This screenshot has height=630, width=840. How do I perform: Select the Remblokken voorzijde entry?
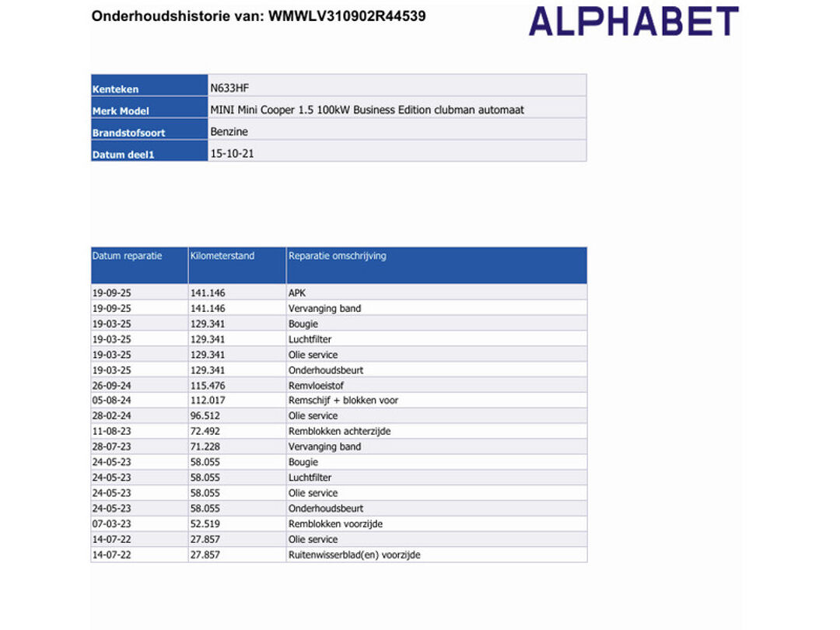pyautogui.click(x=335, y=523)
